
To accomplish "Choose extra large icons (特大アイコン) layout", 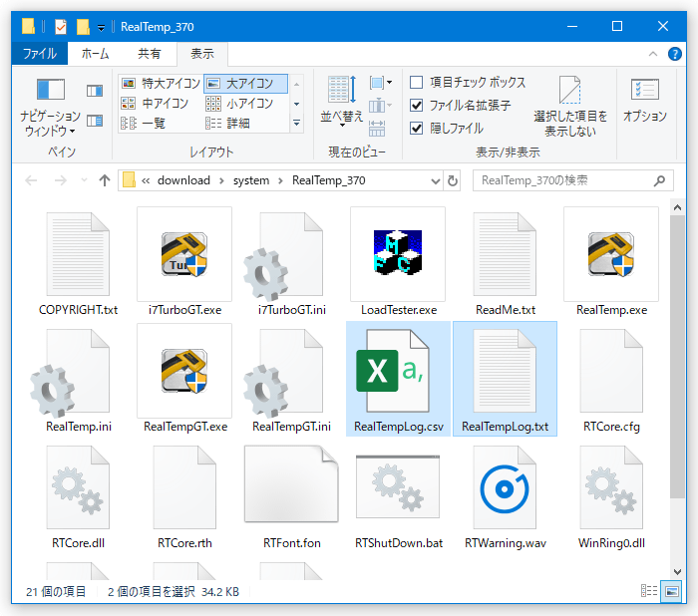I will (x=162, y=84).
